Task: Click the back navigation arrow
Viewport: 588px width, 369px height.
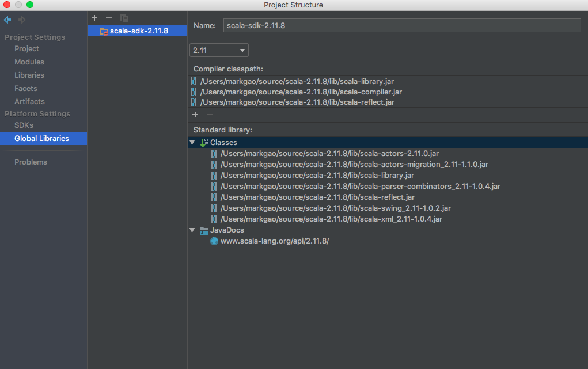Action: tap(7, 20)
